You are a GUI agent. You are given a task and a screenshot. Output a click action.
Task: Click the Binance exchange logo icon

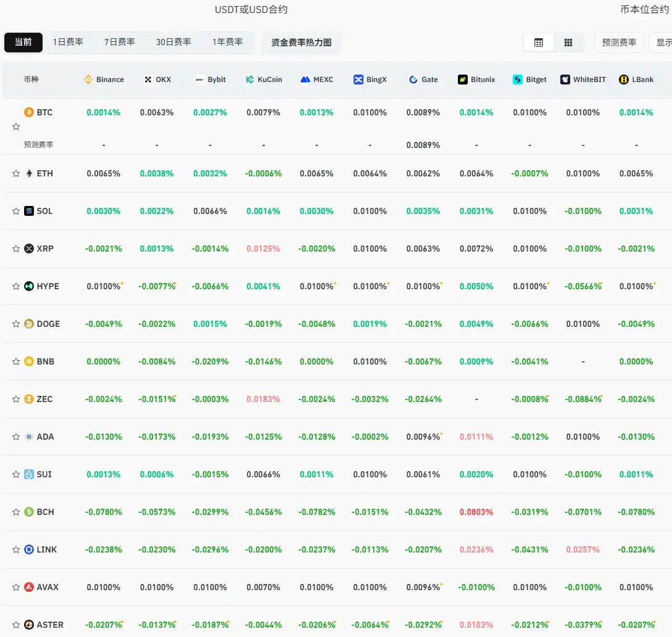(88, 80)
